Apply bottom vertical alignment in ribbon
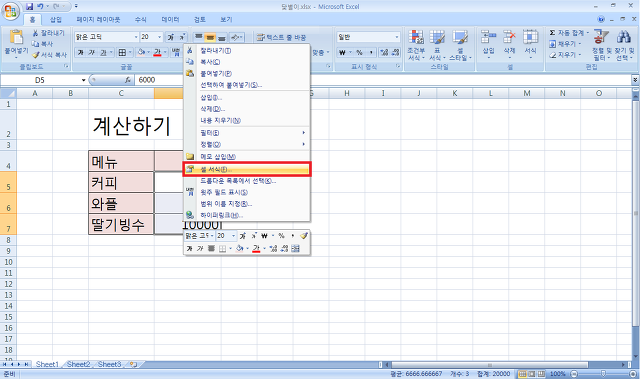The width and height of the screenshot is (640, 379). [221, 37]
